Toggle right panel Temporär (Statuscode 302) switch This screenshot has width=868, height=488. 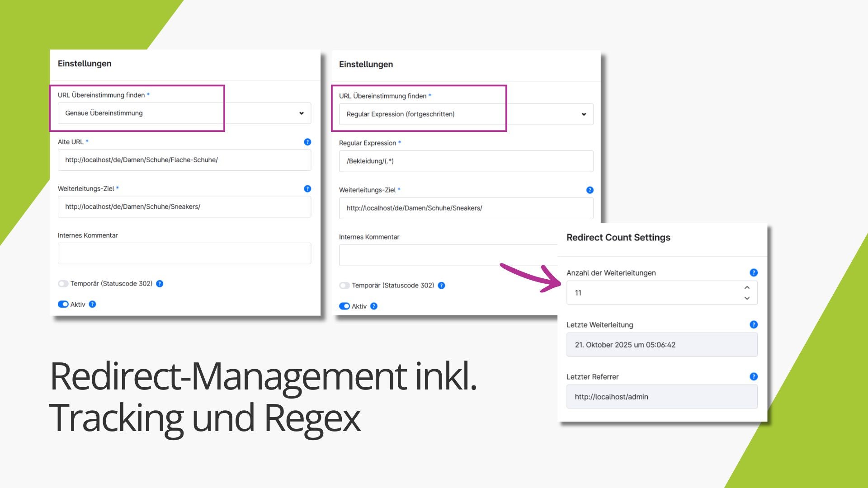[344, 286]
